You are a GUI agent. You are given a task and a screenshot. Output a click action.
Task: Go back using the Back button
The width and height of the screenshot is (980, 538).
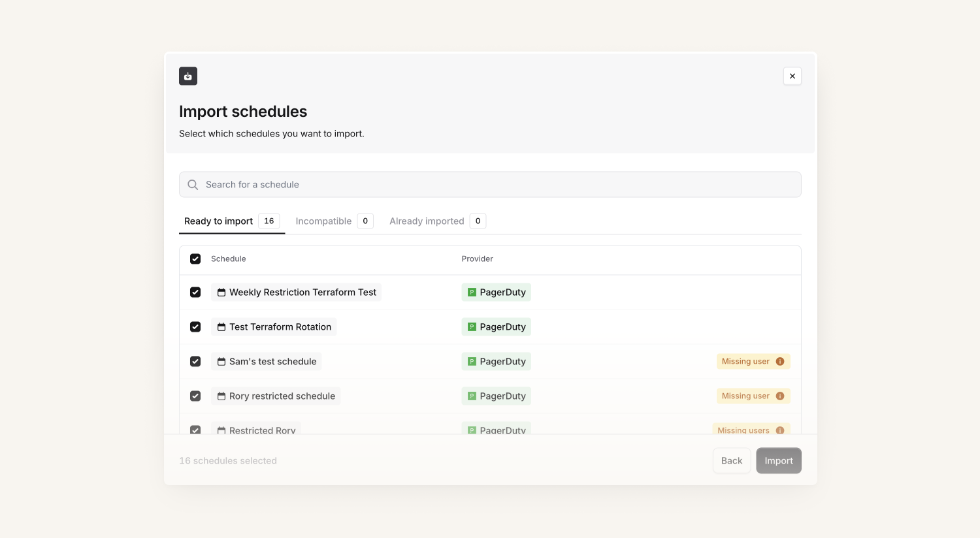(x=731, y=461)
